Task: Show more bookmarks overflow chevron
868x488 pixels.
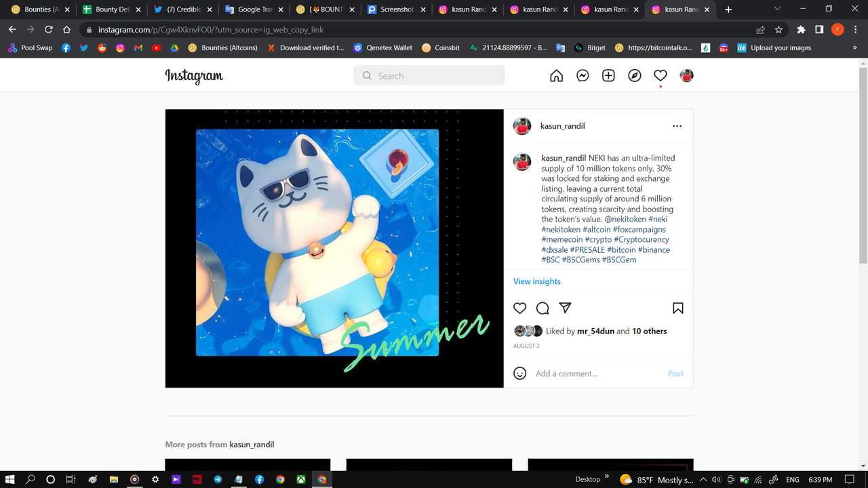Action: point(854,48)
